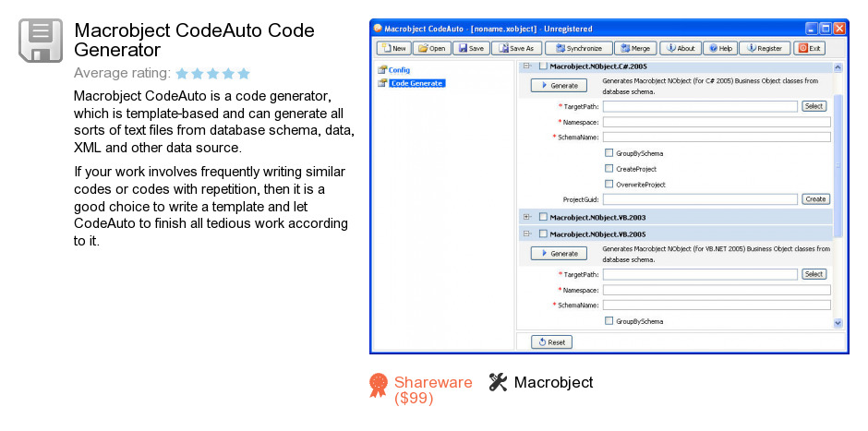Click the scroll up arrow of the panel

tap(838, 67)
